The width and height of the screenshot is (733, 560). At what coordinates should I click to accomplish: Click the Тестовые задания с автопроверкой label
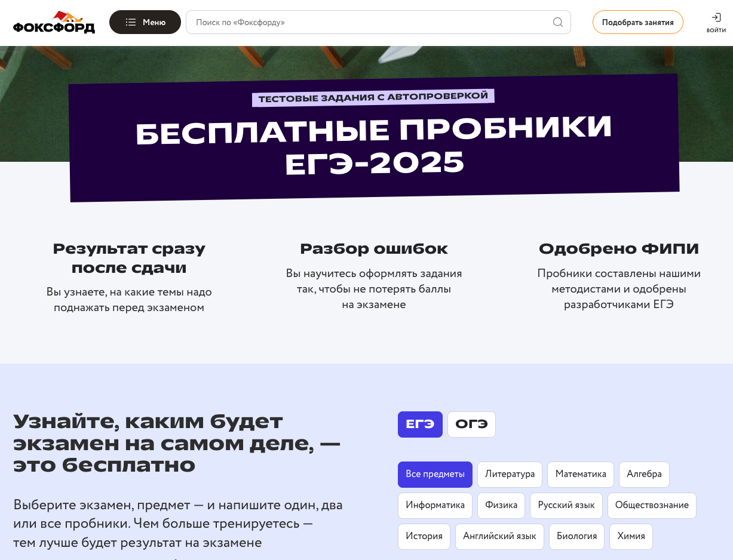click(x=373, y=97)
